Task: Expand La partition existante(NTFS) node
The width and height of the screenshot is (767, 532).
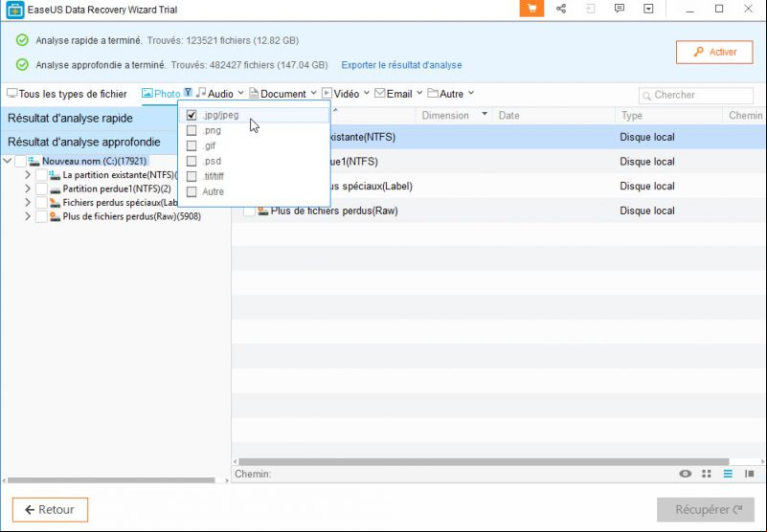Action: tap(28, 174)
